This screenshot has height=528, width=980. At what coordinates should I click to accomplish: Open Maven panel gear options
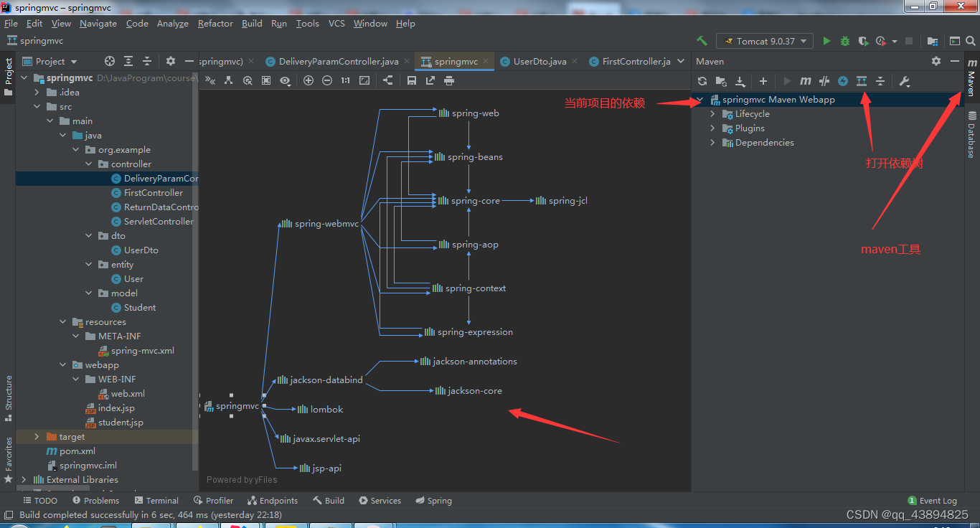[x=936, y=61]
